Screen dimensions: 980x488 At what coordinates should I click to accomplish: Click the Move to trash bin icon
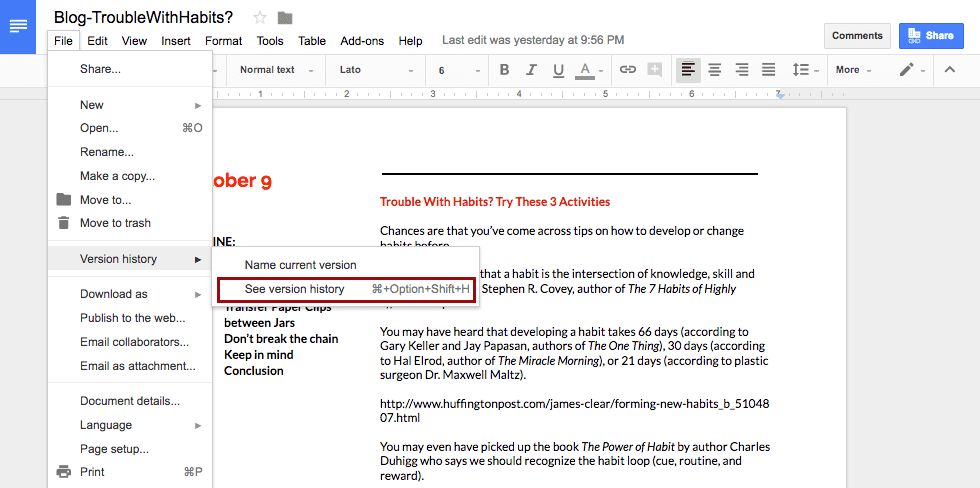[x=63, y=223]
